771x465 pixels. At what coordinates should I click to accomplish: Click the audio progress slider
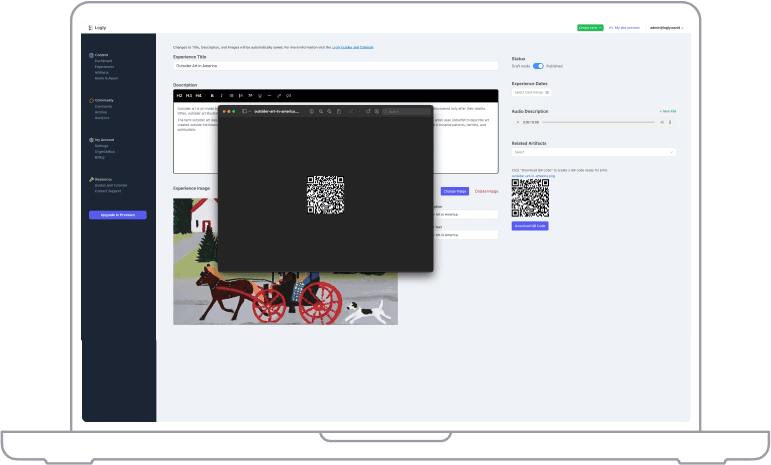598,122
